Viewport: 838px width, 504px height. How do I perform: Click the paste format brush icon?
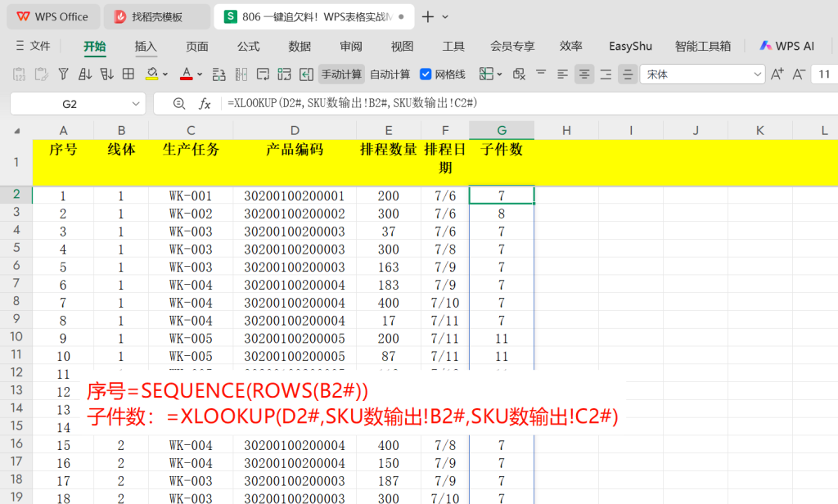[x=41, y=74]
